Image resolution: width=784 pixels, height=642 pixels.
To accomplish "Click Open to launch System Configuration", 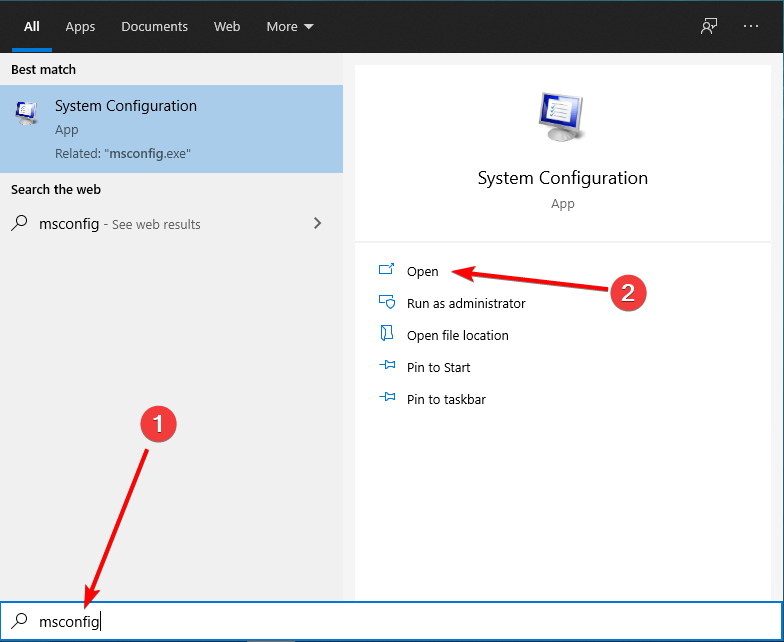I will (422, 271).
